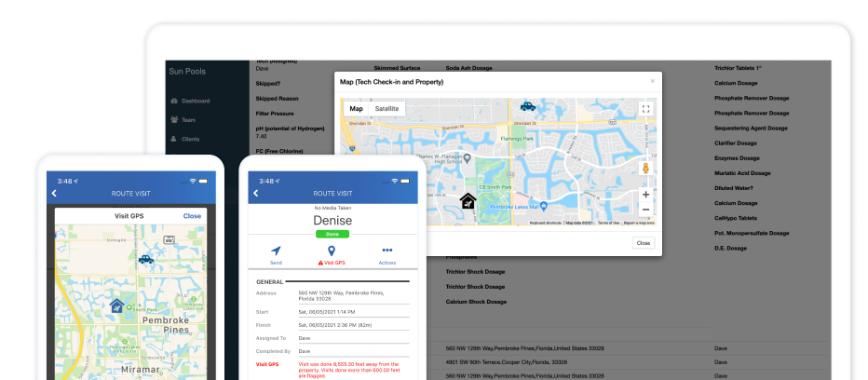868x380 pixels.
Task: Click Clarifier Dosage label
Action: click(735, 142)
